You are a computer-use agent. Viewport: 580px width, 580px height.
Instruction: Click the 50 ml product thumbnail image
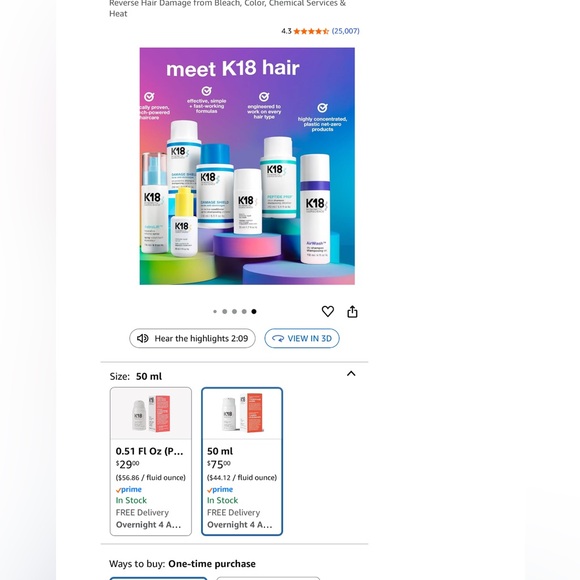(x=242, y=414)
